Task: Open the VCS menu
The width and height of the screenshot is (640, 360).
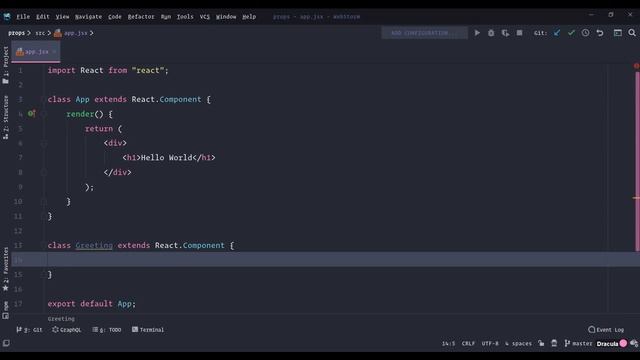Action: pyautogui.click(x=204, y=17)
